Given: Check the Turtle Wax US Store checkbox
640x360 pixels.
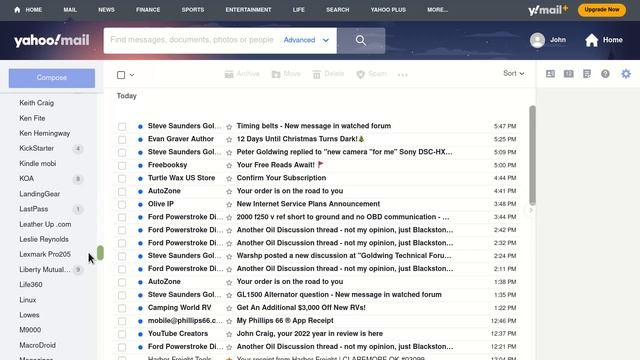Looking at the screenshot, I should tap(122, 178).
